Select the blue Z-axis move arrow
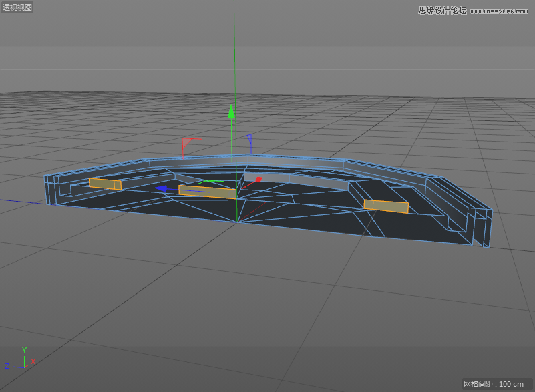Screen dimensions: 535x392 click(161, 188)
